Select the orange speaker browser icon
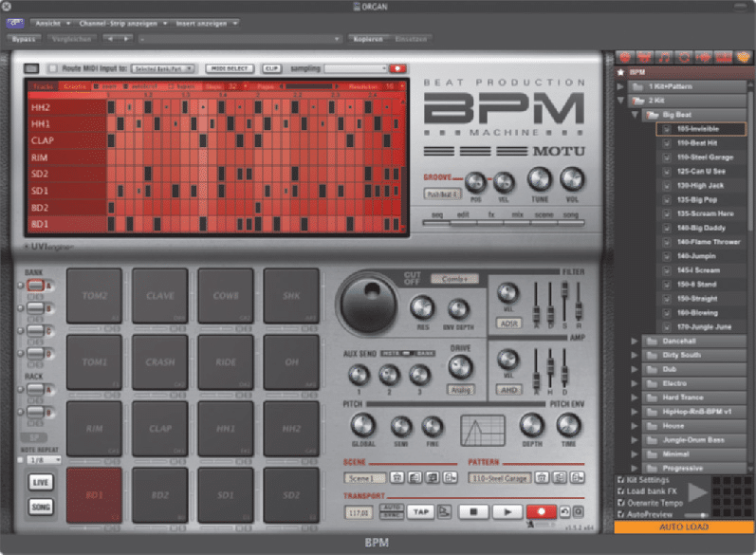Screen dimensions: 756x555 tap(744, 58)
